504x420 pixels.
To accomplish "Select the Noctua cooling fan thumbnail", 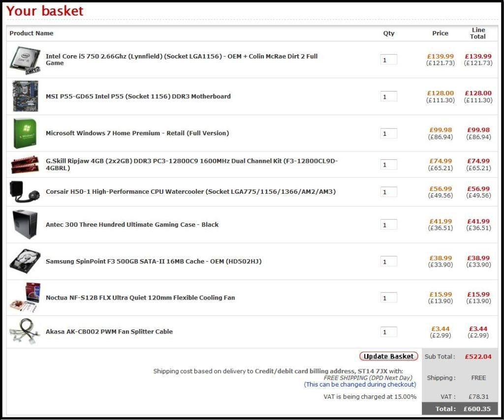I will tap(25, 298).
